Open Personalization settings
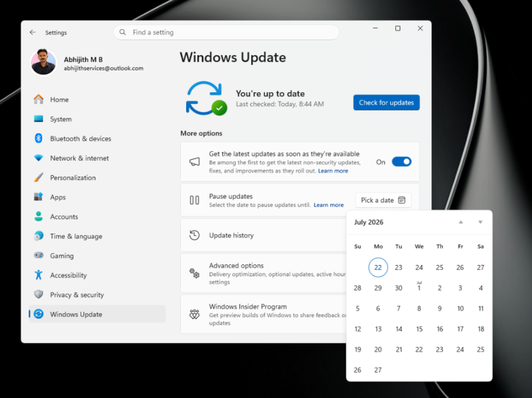This screenshot has height=398, width=532. (97, 177)
